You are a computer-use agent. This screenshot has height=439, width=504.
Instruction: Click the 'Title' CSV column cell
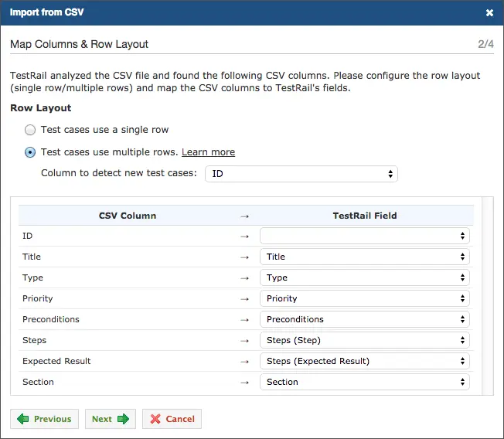pos(128,257)
